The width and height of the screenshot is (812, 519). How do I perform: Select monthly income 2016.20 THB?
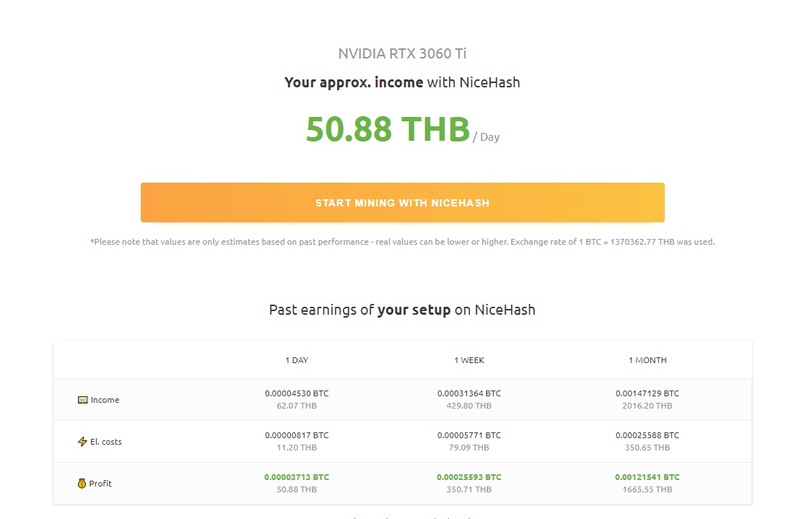point(647,406)
